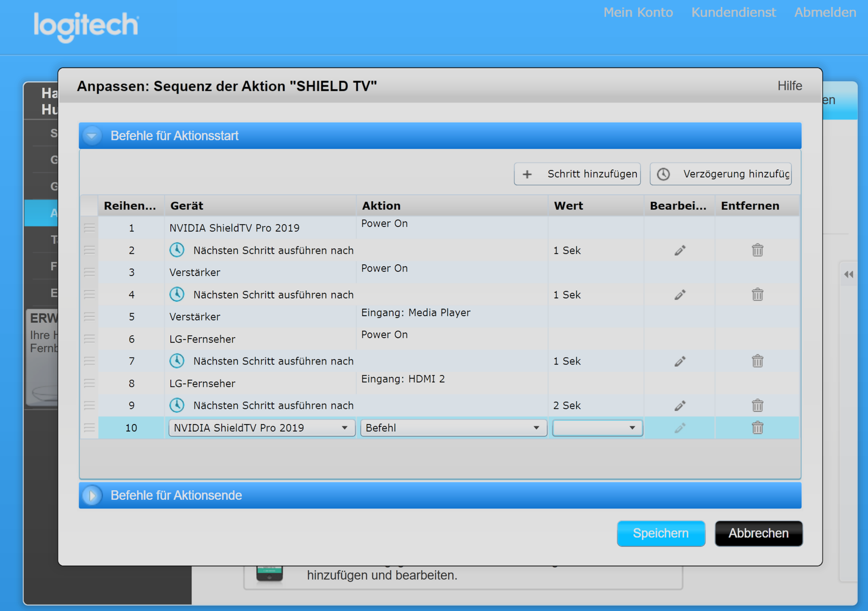Click clock icon in step 2 row
868x611 pixels.
click(177, 250)
